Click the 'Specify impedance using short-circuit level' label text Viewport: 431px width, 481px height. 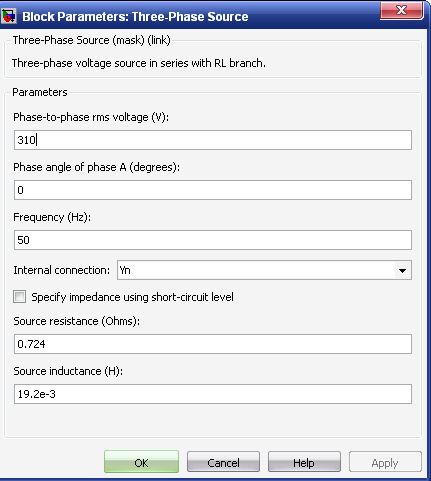click(132, 297)
